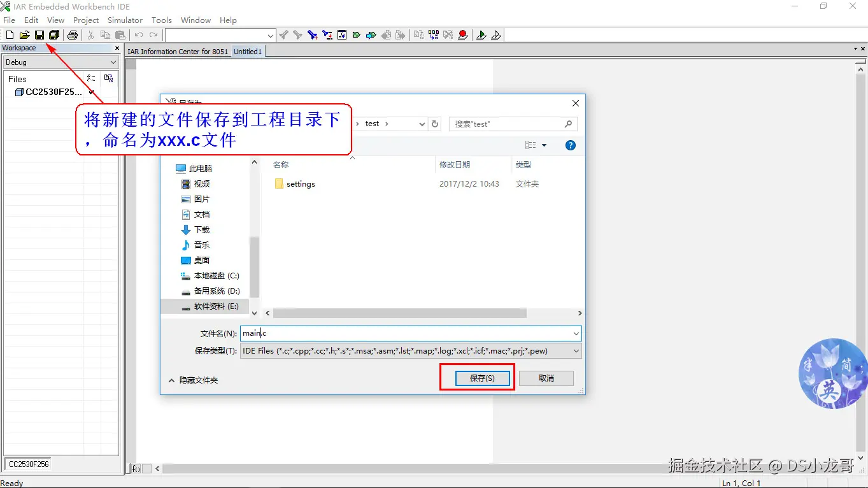The width and height of the screenshot is (868, 488).
Task: Click the Paste icon in the toolbar
Action: coord(120,35)
